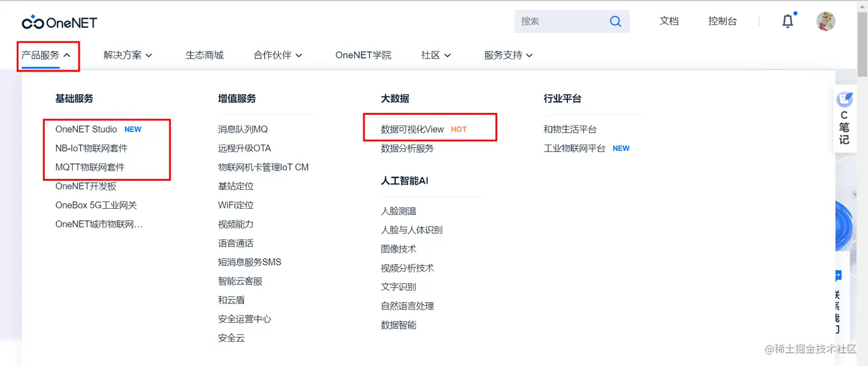This screenshot has height=366, width=868.
Task: Click the 基础服务 heading
Action: coord(74,98)
